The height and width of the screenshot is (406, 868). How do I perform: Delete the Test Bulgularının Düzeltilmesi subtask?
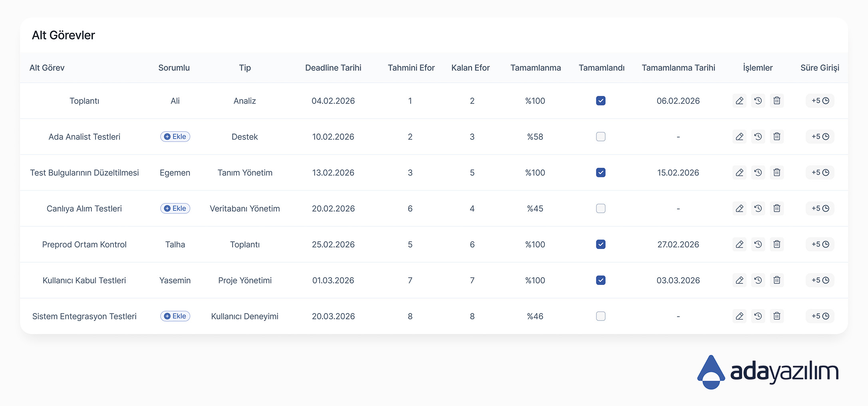click(777, 173)
